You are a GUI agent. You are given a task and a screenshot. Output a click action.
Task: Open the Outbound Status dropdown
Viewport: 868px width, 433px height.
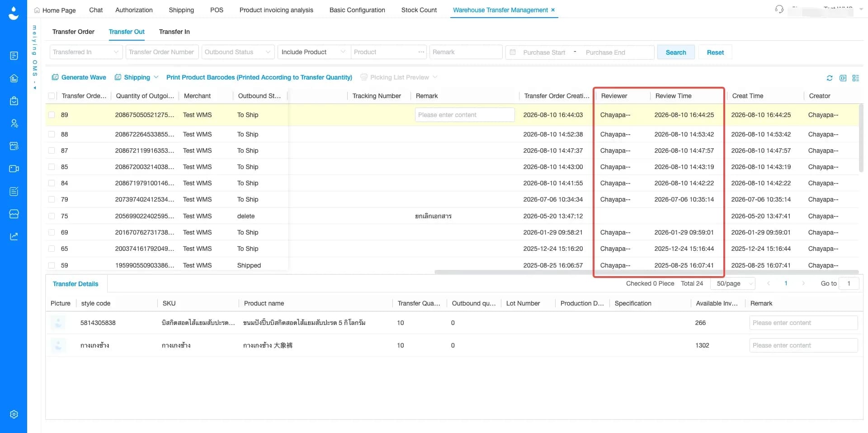pos(238,52)
